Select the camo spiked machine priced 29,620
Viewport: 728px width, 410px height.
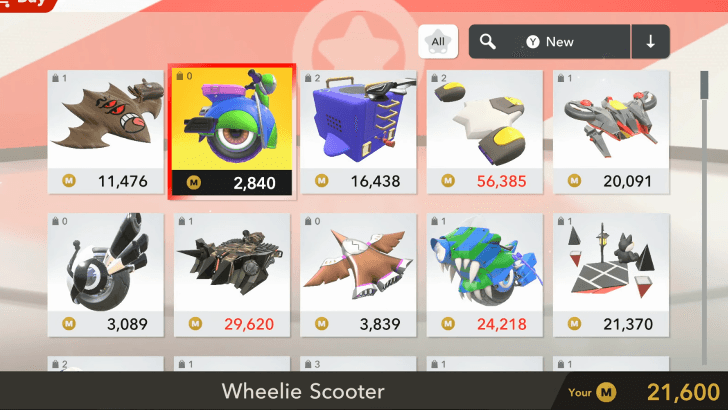point(232,275)
